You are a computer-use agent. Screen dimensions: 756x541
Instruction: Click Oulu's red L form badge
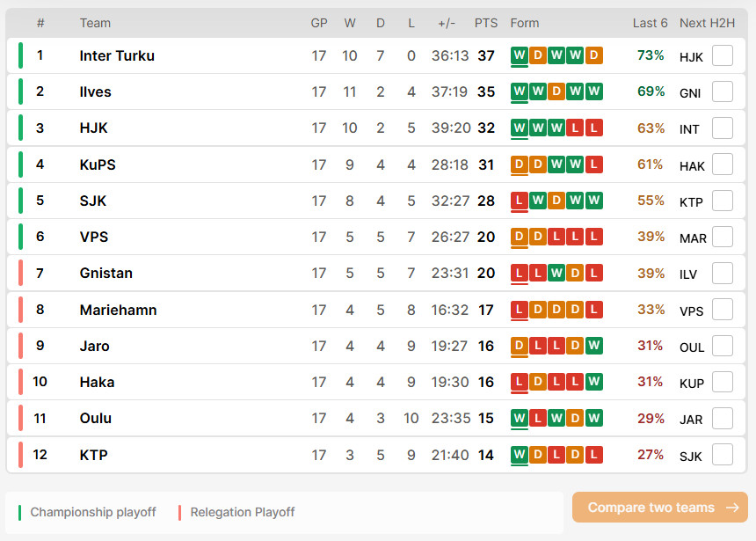tap(538, 418)
